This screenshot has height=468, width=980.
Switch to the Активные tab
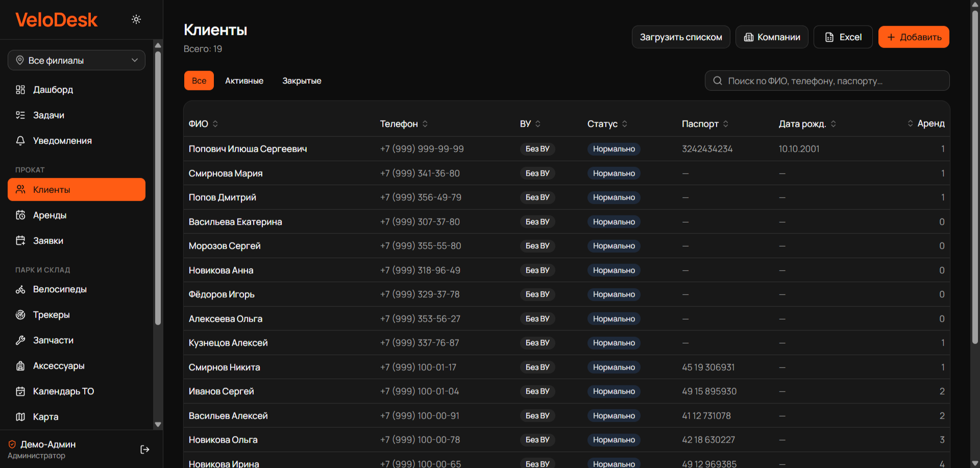(x=244, y=81)
